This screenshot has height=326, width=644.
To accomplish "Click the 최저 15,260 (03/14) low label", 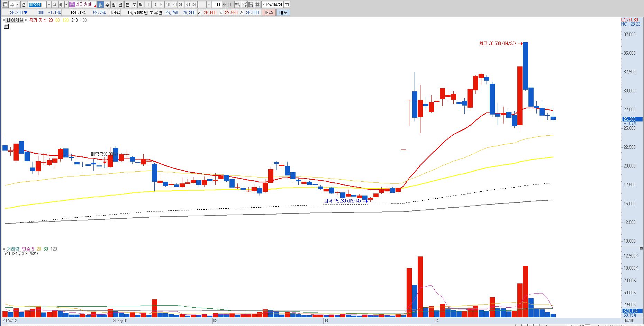I will click(x=342, y=201).
